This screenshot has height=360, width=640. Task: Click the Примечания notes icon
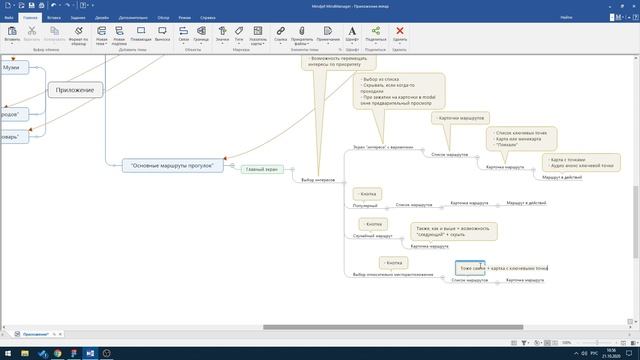[328, 31]
